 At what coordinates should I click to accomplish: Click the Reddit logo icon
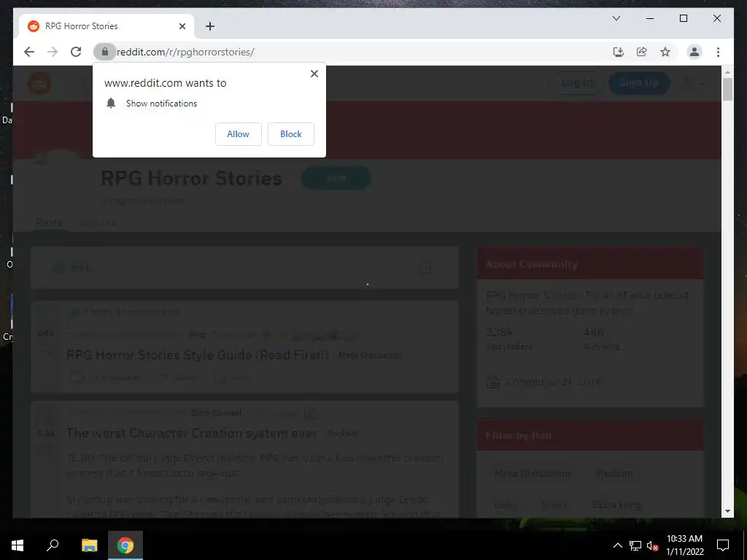(39, 83)
